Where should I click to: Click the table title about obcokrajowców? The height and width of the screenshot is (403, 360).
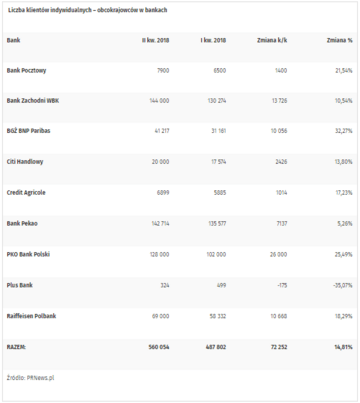[x=88, y=10]
